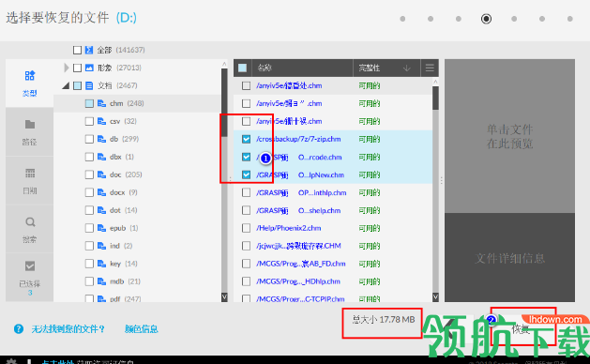This screenshot has height=364, width=590.
Task: Sort by the name column header
Action: click(303, 68)
